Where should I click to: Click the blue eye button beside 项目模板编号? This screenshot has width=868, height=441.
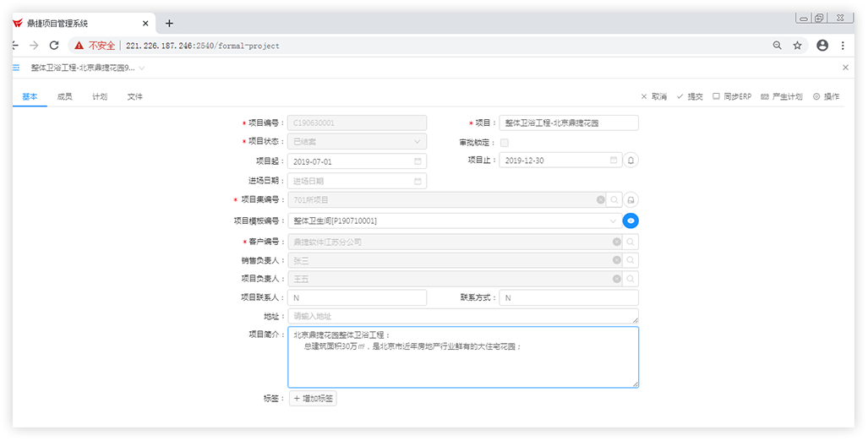[631, 220]
